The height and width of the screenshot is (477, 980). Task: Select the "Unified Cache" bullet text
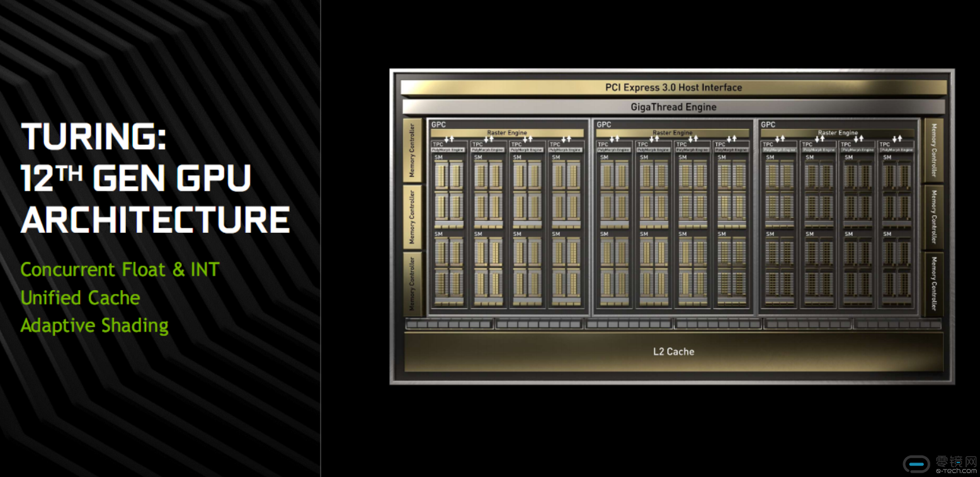click(x=80, y=298)
